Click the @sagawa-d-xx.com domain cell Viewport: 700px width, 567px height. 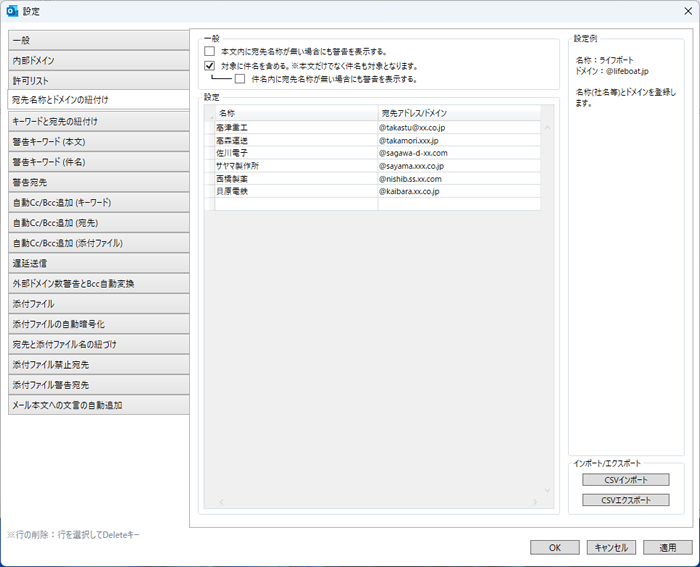pyautogui.click(x=459, y=153)
